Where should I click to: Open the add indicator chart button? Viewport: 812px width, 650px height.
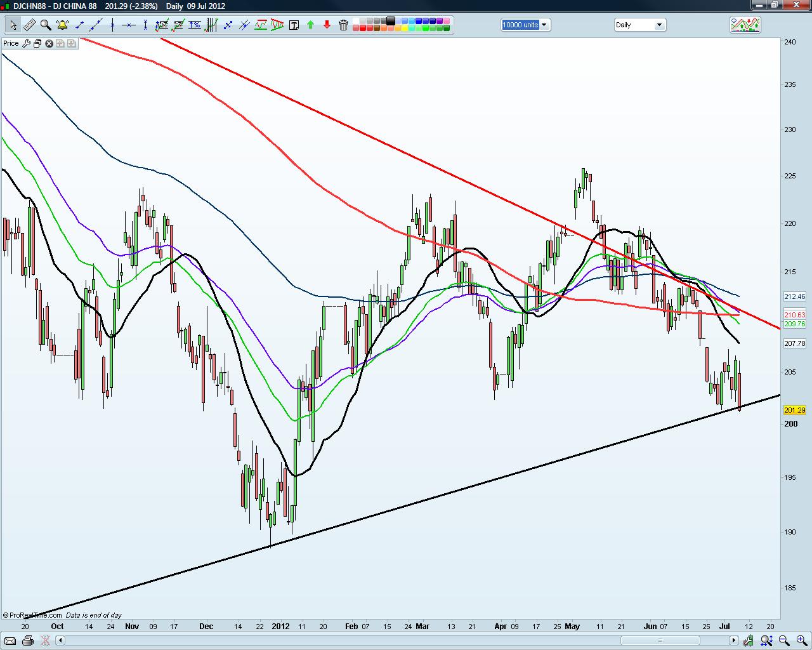(745, 25)
